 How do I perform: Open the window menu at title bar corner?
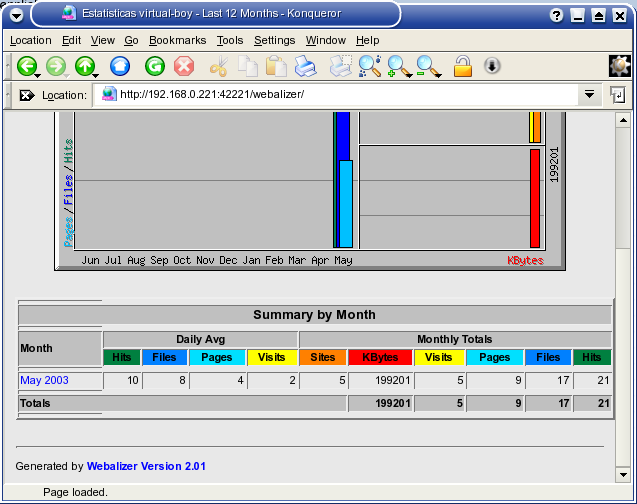pyautogui.click(x=17, y=16)
